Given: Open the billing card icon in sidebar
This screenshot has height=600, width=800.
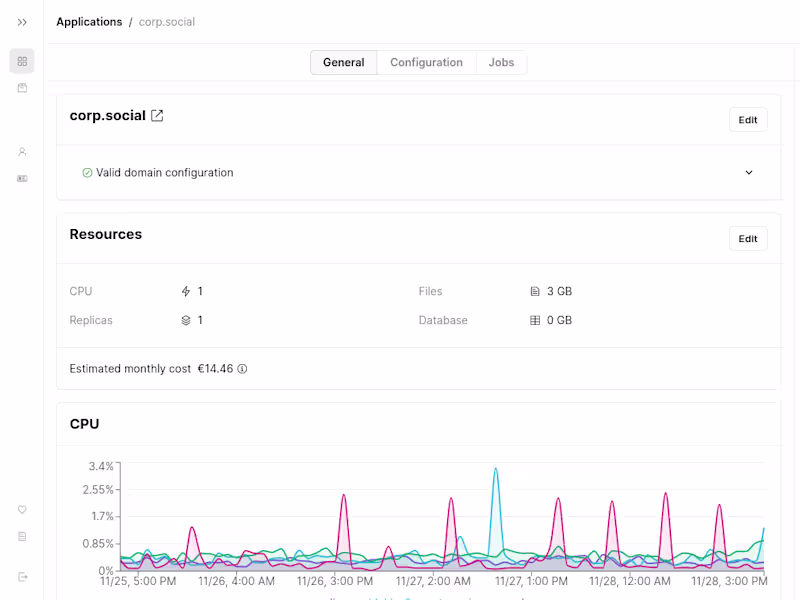Looking at the screenshot, I should click(21, 178).
